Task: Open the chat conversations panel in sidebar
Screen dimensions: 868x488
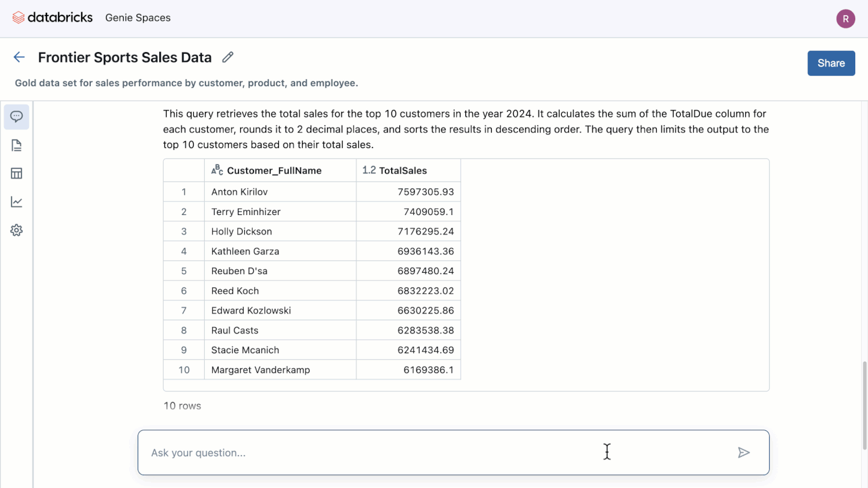Action: 16,117
